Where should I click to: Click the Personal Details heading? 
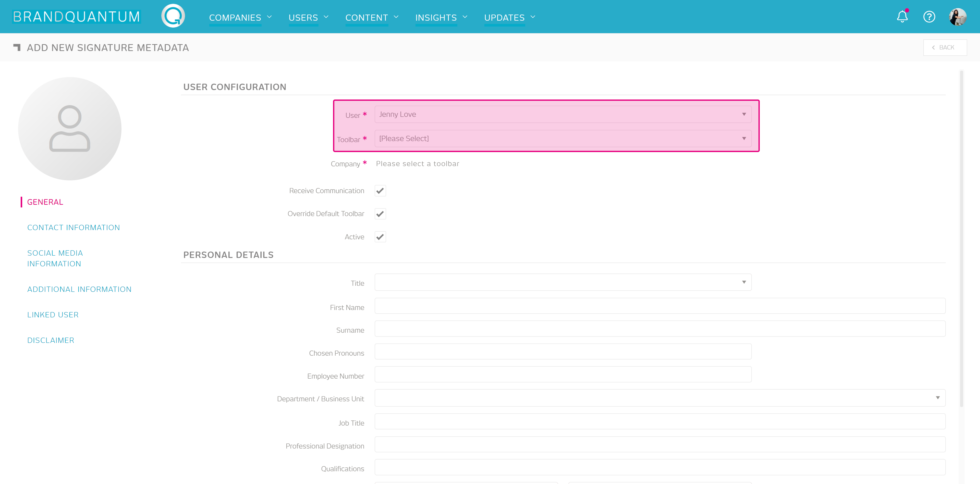[228, 255]
